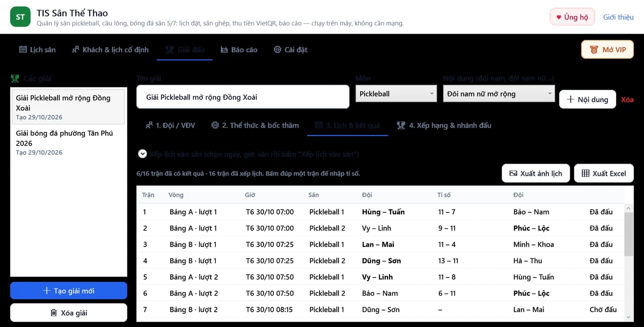The height and width of the screenshot is (327, 644).
Task: Go to step 1. Đội / VĐV
Action: click(170, 125)
